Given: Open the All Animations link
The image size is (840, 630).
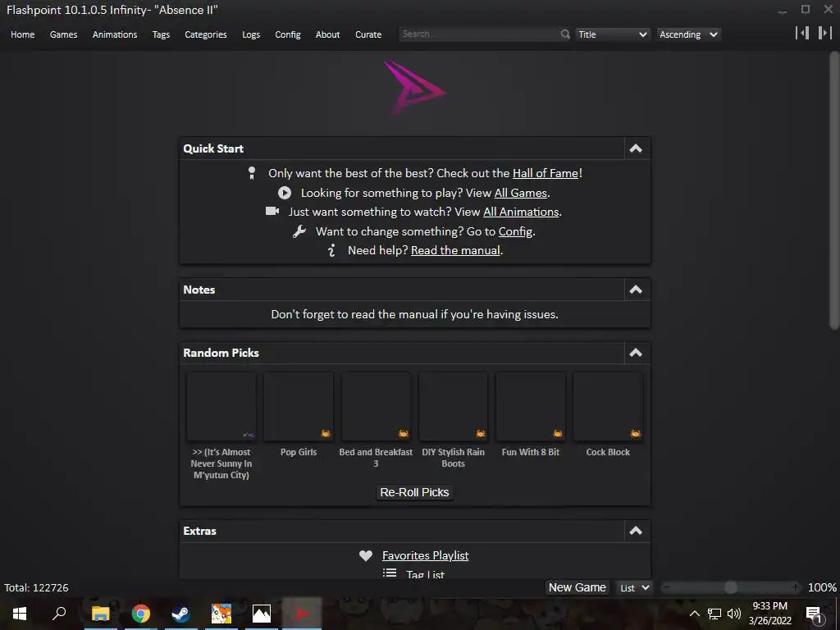Looking at the screenshot, I should click(521, 212).
